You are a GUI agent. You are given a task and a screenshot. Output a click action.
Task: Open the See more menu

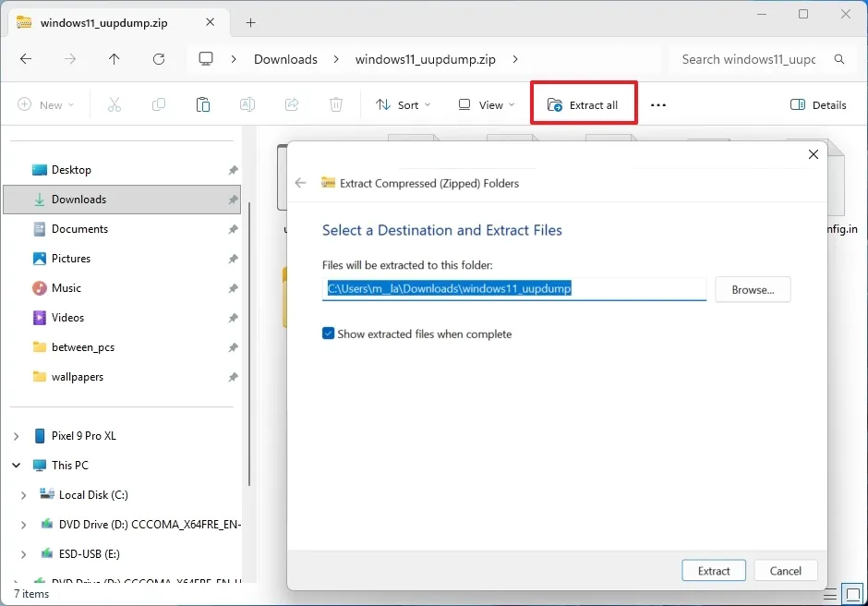tap(657, 103)
